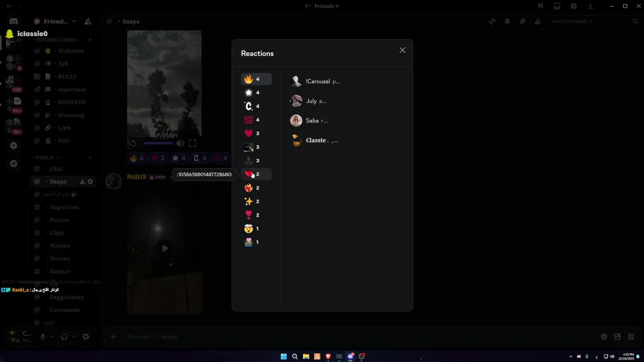Screen dimensions: 644x362
Task: Select the white star reaction tab
Action: pyautogui.click(x=256, y=93)
